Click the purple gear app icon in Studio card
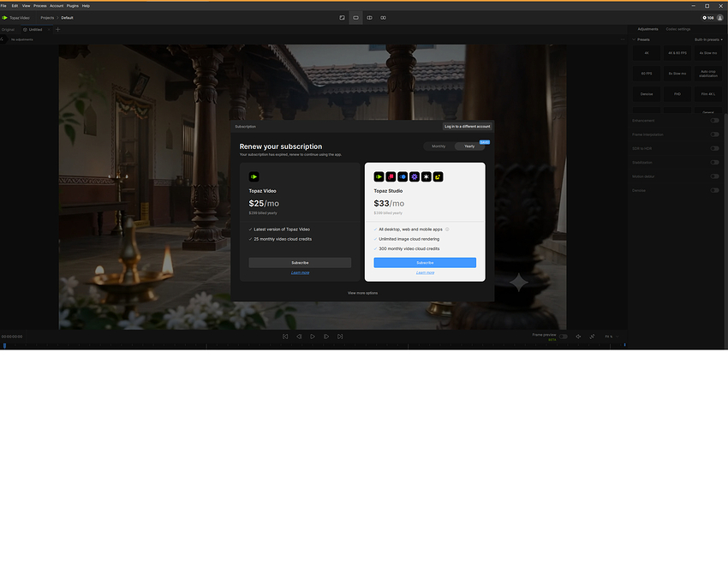 coord(415,177)
